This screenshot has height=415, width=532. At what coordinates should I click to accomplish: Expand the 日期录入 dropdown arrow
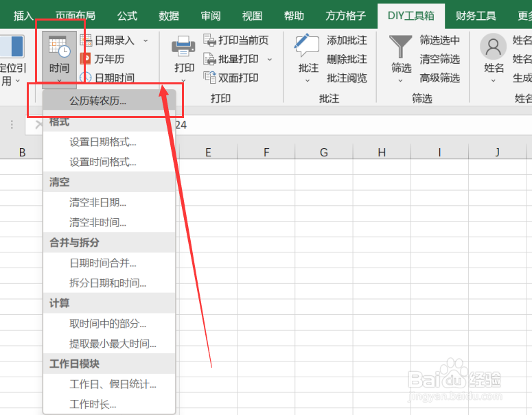click(146, 40)
